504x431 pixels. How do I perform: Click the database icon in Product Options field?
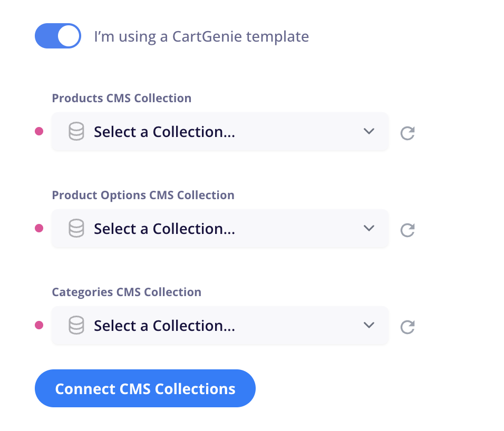76,228
